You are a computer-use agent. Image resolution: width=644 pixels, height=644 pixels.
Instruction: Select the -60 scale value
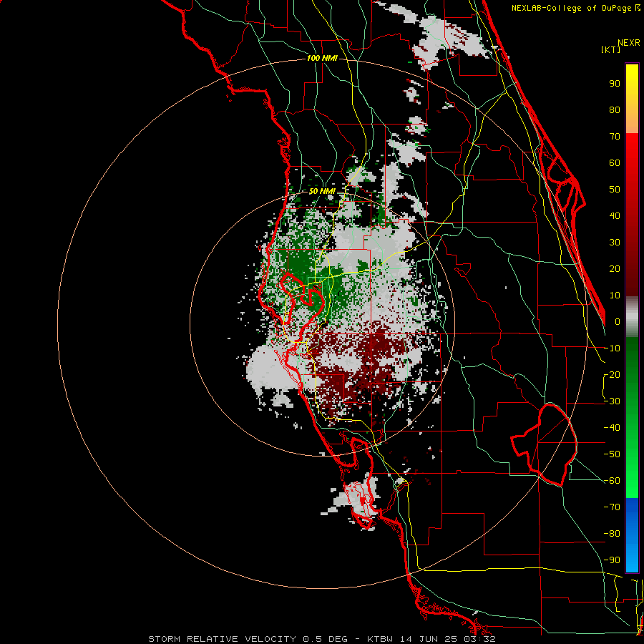pos(612,481)
